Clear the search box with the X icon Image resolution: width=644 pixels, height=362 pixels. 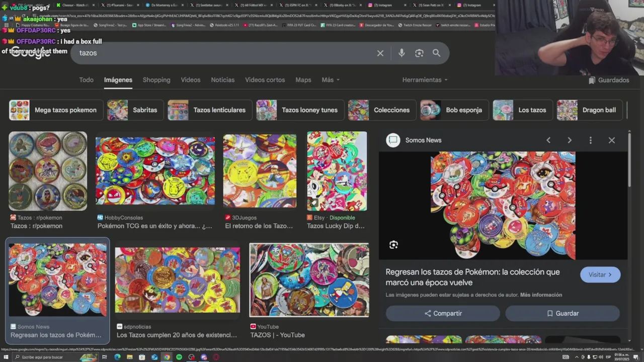[x=380, y=53]
